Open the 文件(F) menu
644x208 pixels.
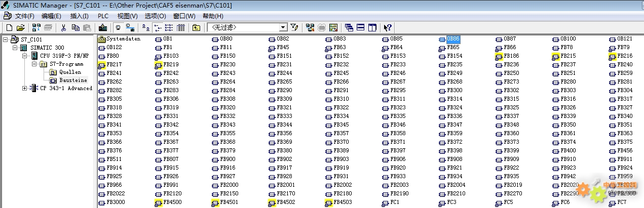point(25,16)
